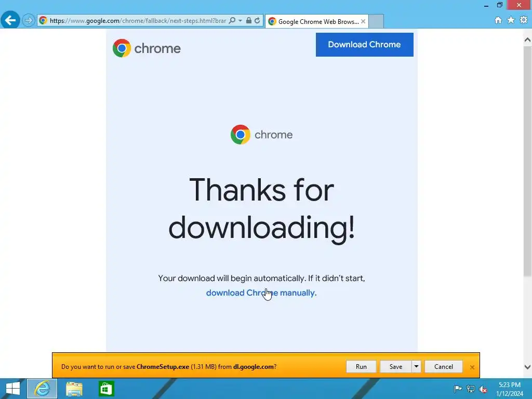Open the Windows Start button
The height and width of the screenshot is (399, 532).
[x=13, y=389]
